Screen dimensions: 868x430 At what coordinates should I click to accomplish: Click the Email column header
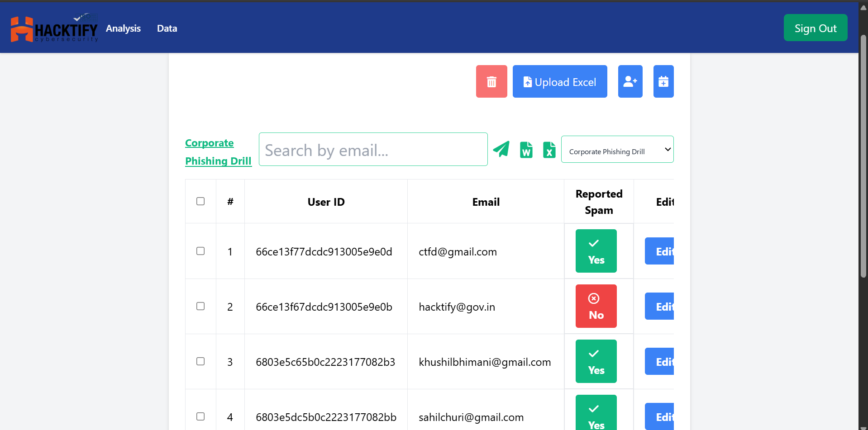pos(486,202)
